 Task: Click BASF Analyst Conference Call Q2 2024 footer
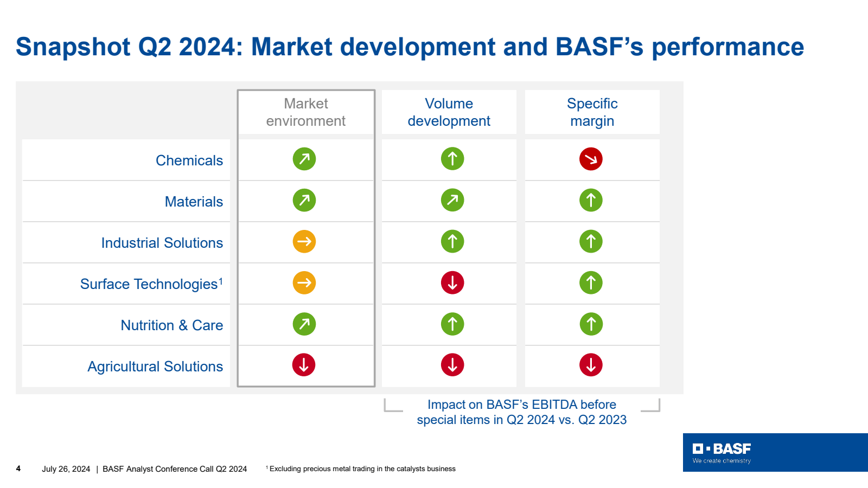[x=175, y=469]
